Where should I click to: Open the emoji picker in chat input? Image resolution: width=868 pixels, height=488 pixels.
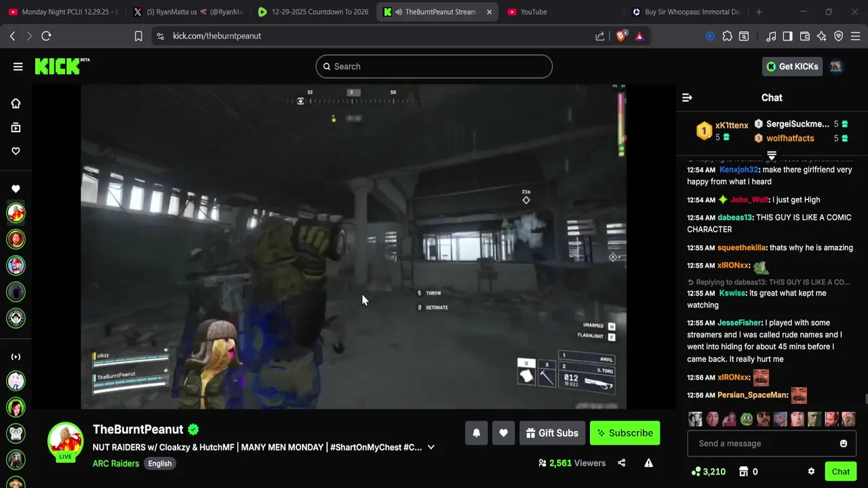click(x=843, y=443)
